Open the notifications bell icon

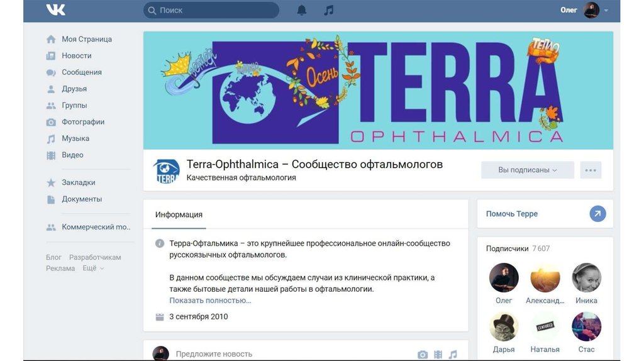(x=301, y=10)
